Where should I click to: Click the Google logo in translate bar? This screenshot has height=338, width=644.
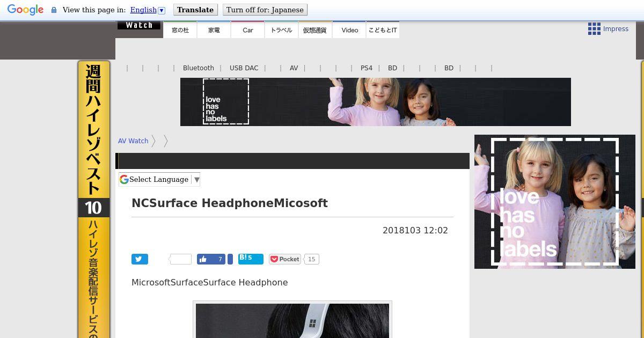[25, 10]
